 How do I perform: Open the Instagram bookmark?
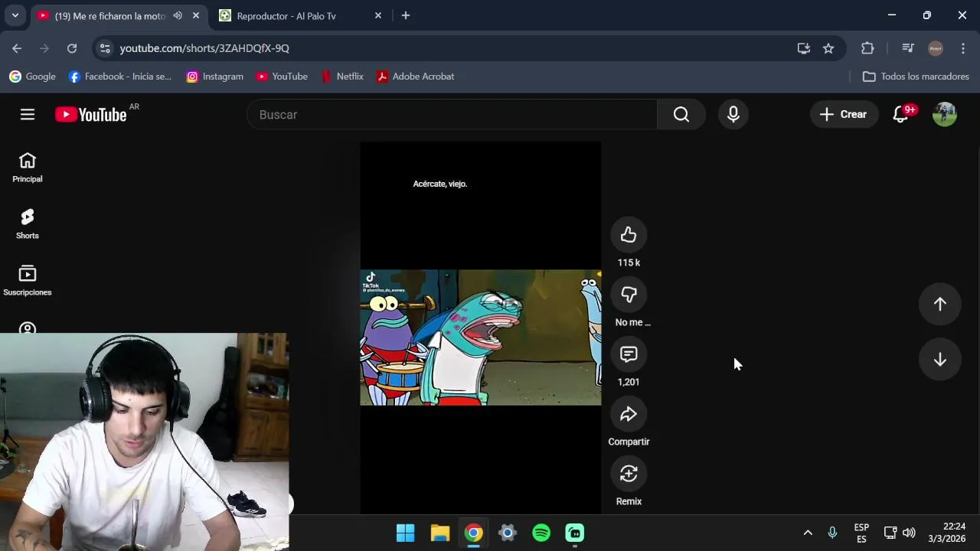pos(215,77)
